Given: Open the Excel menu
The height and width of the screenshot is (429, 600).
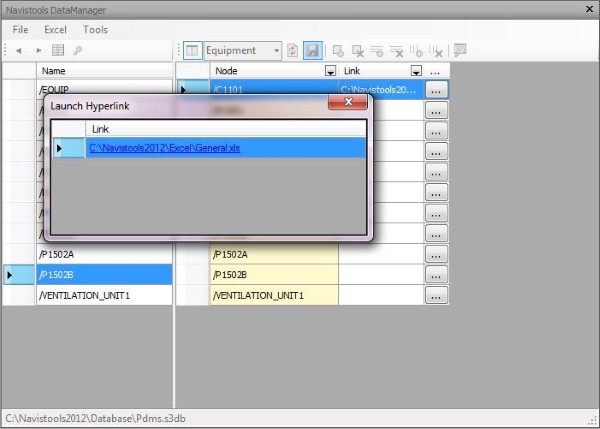Looking at the screenshot, I should [x=55, y=30].
